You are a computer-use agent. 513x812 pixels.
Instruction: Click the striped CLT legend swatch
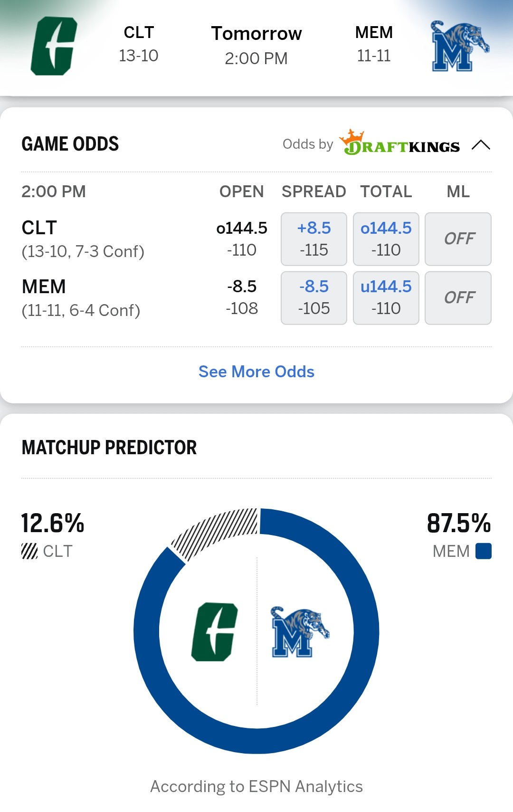(x=29, y=551)
